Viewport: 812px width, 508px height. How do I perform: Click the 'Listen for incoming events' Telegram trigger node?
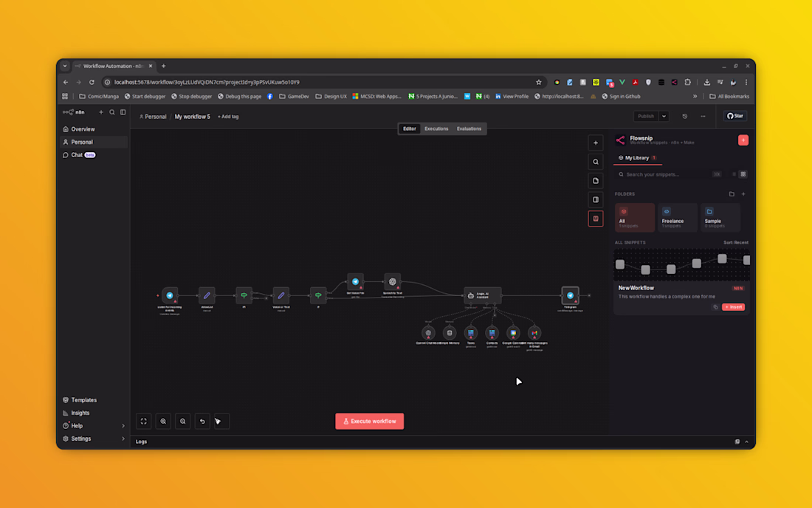pyautogui.click(x=169, y=295)
